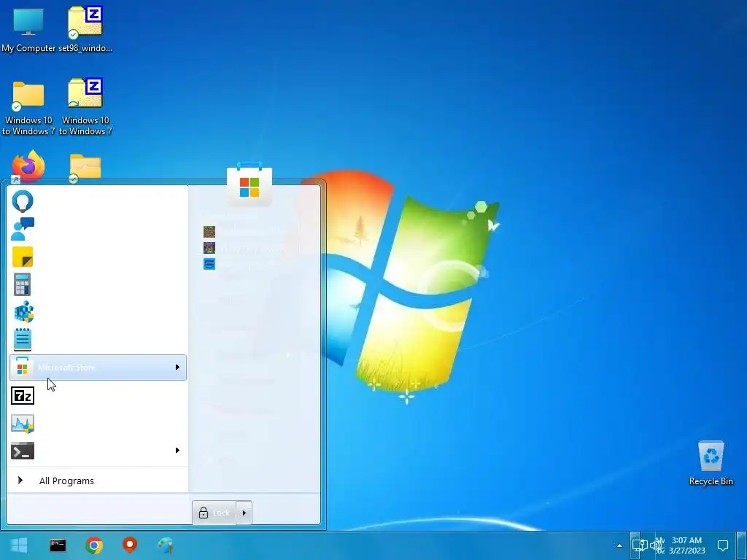Open the power options arrow beside Lock

point(244,513)
